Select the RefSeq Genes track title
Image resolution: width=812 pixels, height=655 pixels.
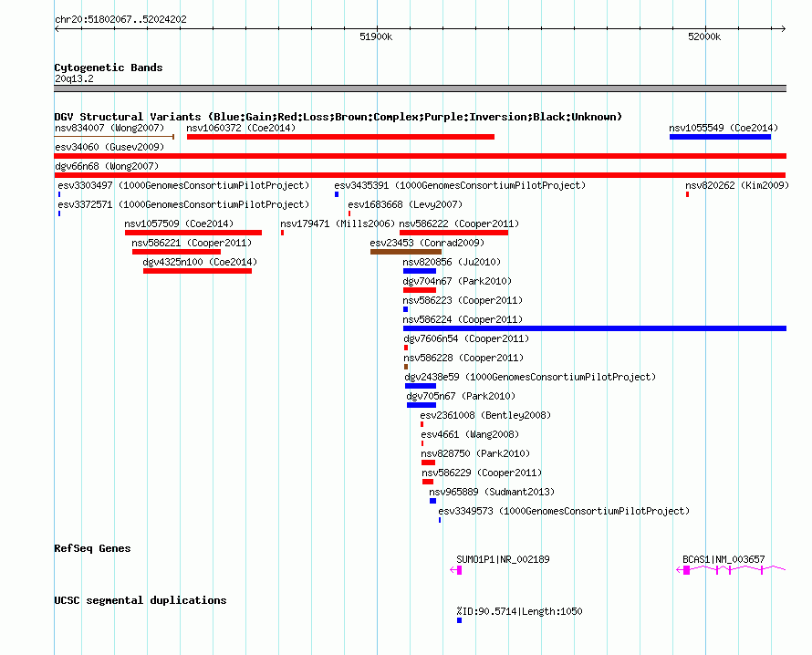(x=92, y=548)
